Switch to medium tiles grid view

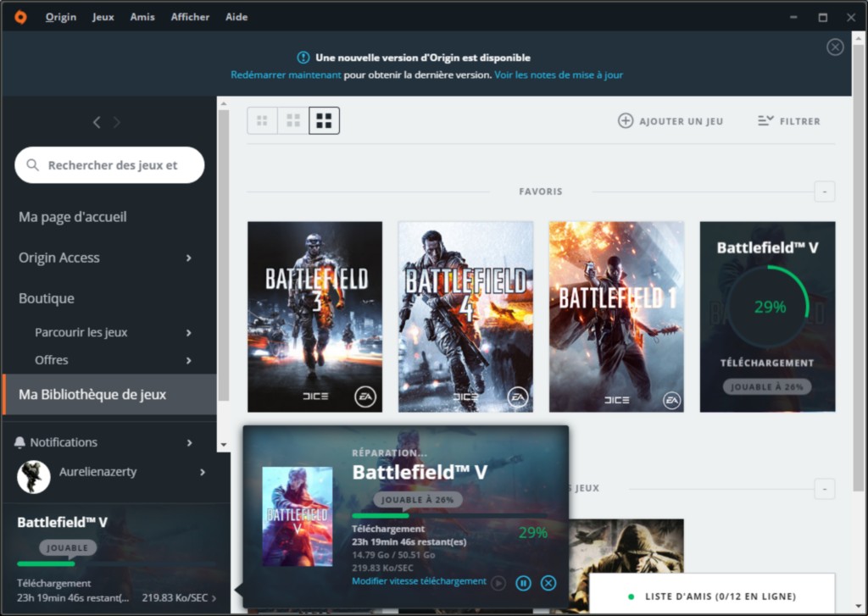point(292,120)
